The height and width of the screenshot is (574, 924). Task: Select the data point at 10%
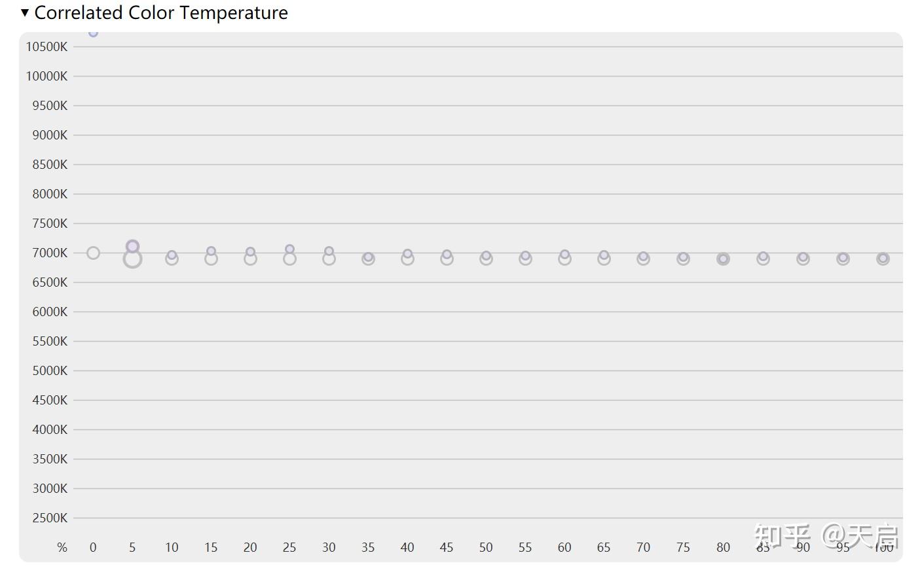coord(172,258)
